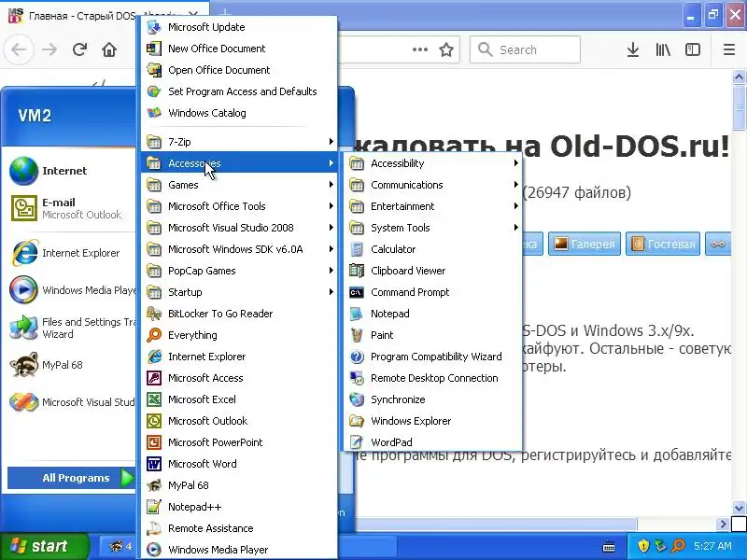747x560 pixels.
Task: Expand PopCap Games submenu
Action: point(239,271)
